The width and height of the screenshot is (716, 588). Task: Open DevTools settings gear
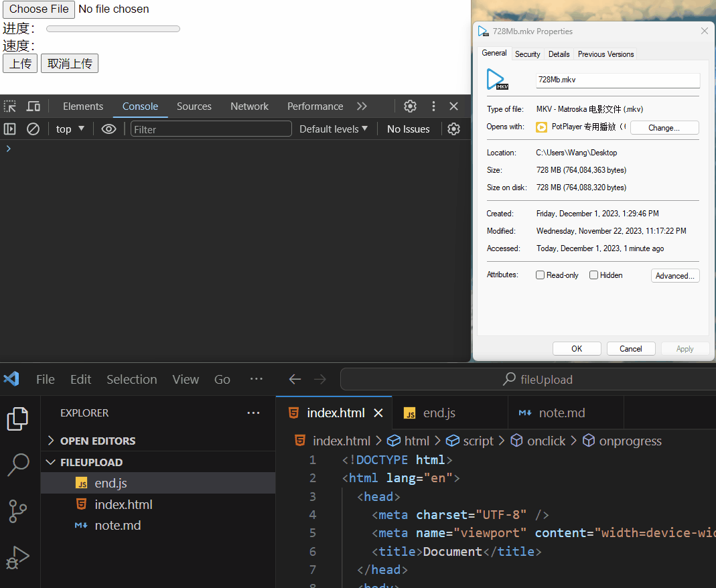pos(410,106)
